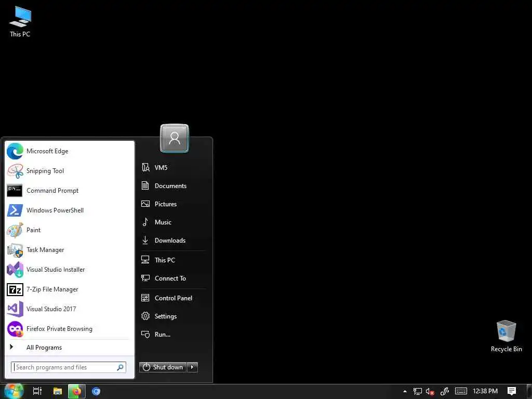
Task: Expand the arrow next to Shut down
Action: pyautogui.click(x=192, y=367)
